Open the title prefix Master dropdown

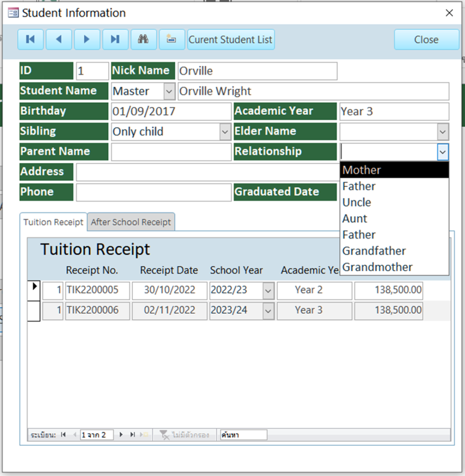click(169, 92)
